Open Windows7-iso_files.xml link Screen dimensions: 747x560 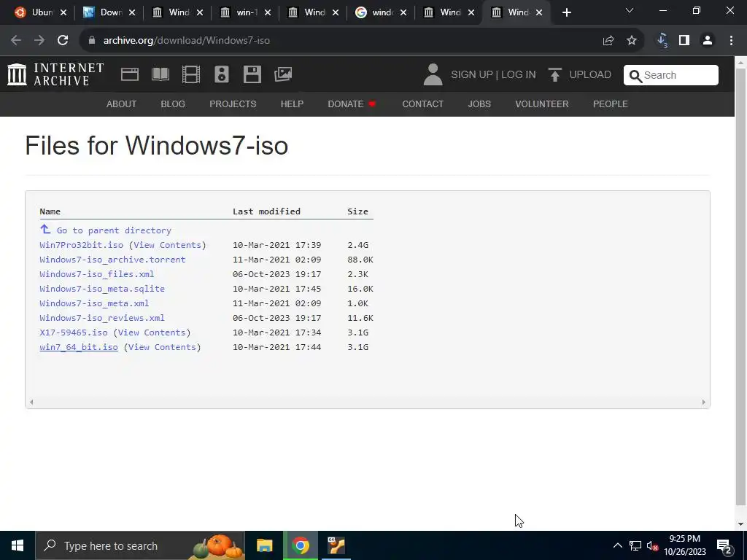click(97, 274)
